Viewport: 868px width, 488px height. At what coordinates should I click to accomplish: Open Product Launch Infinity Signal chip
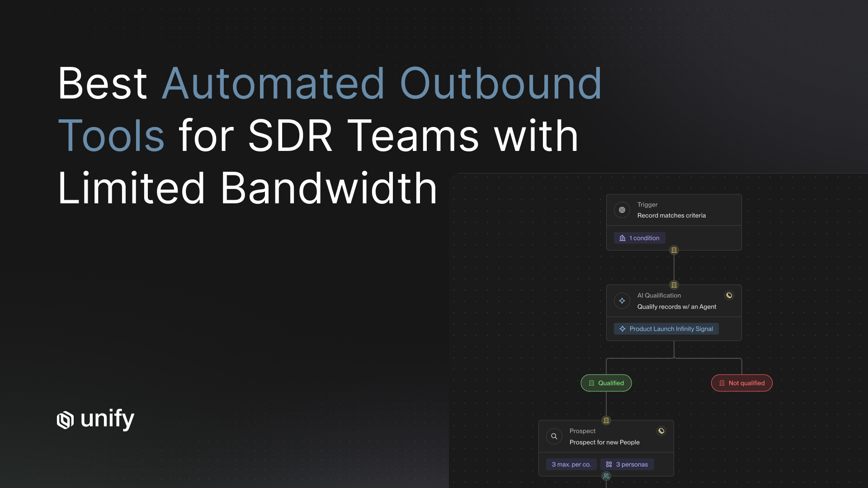tap(666, 329)
